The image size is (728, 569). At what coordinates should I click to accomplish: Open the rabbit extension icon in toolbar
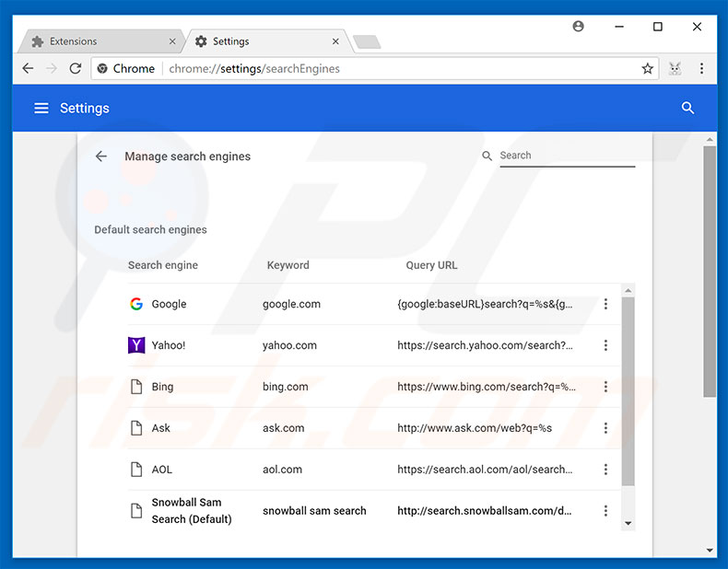click(675, 69)
